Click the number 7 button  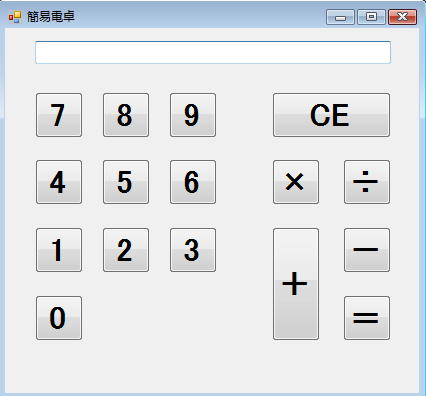point(59,115)
